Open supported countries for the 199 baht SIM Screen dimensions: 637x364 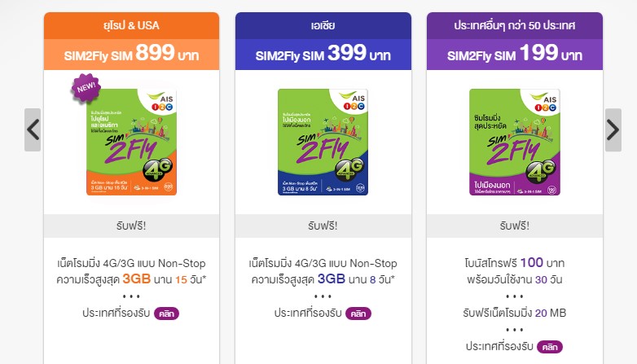click(550, 347)
